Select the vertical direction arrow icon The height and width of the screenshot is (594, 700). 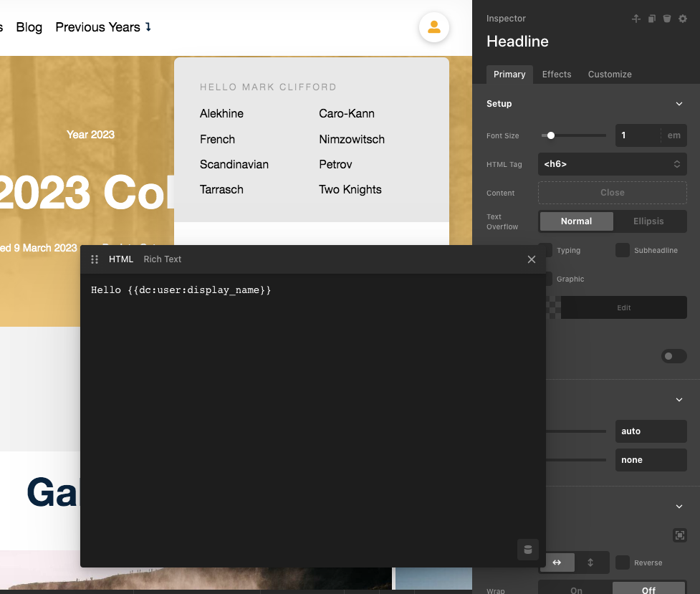pos(590,562)
